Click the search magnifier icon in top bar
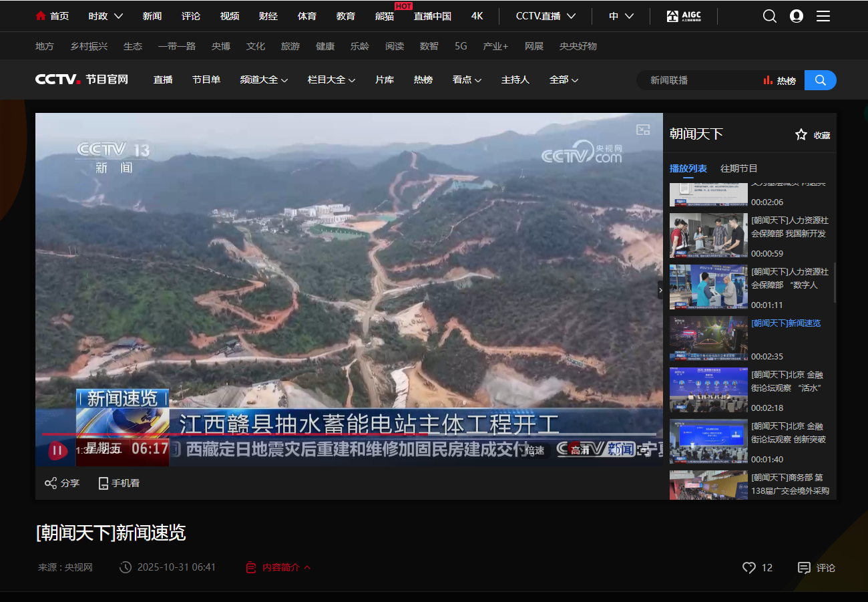Screen dimensions: 868x602 click(x=769, y=16)
